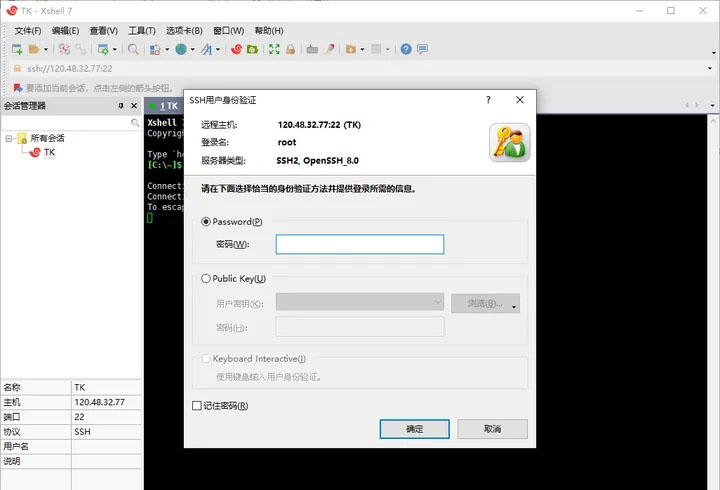Viewport: 720px width, 490px height.
Task: Open the 文件(F) menu
Action: (x=28, y=31)
